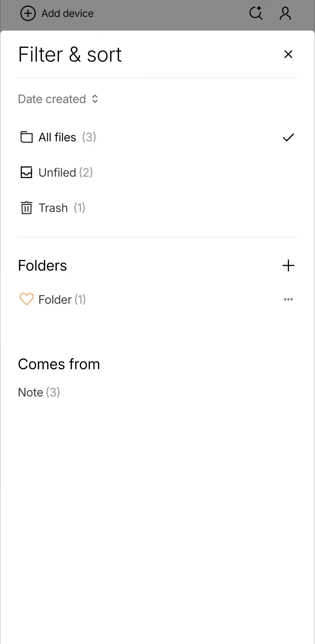Open the user profile icon
Screen dimensions: 315x644
tap(285, 13)
